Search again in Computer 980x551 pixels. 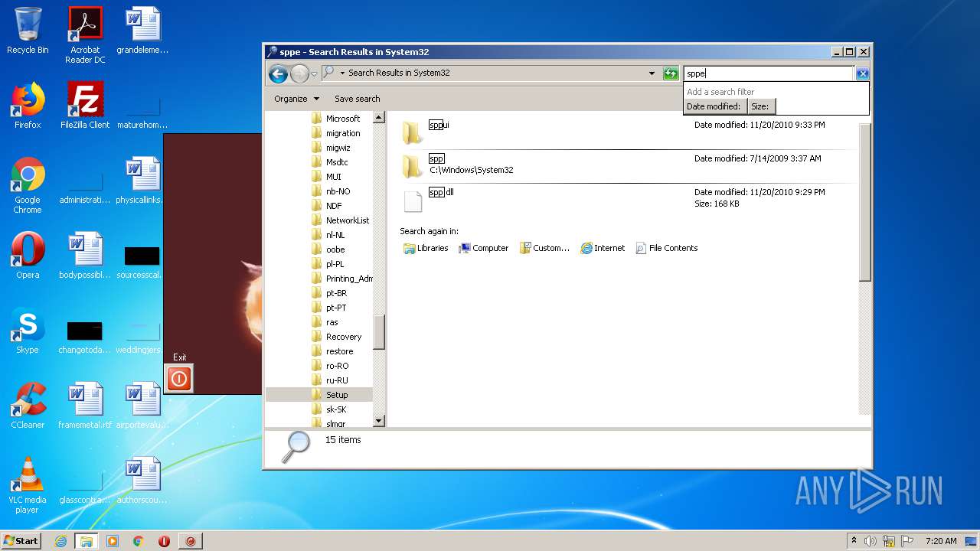click(483, 248)
